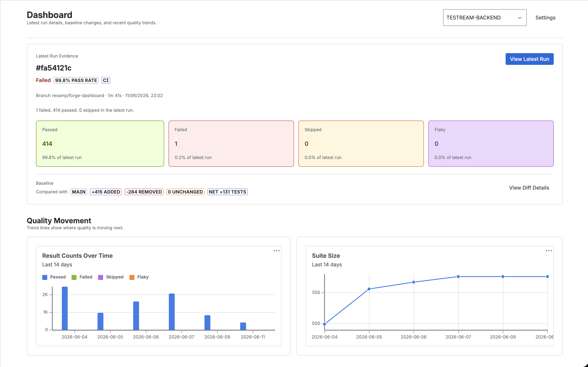Click the +415 ADDED badge
Image resolution: width=588 pixels, height=367 pixels.
(106, 192)
